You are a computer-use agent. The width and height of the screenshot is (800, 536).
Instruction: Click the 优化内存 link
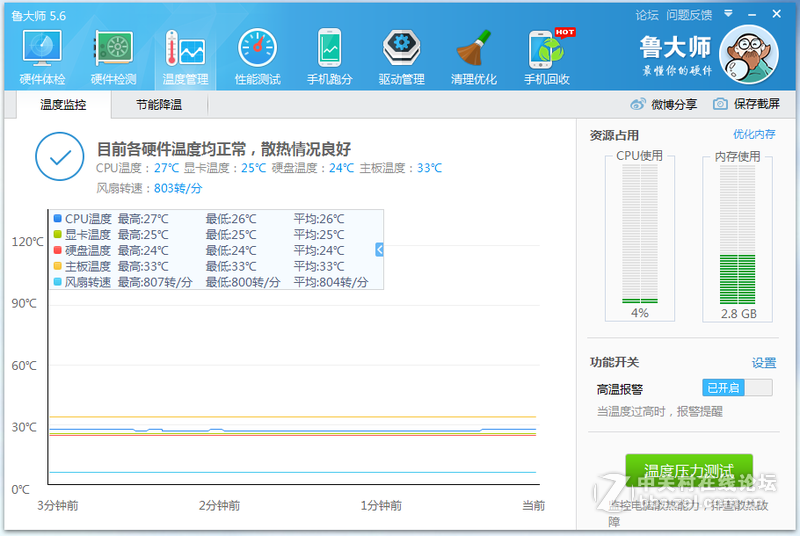pyautogui.click(x=754, y=134)
